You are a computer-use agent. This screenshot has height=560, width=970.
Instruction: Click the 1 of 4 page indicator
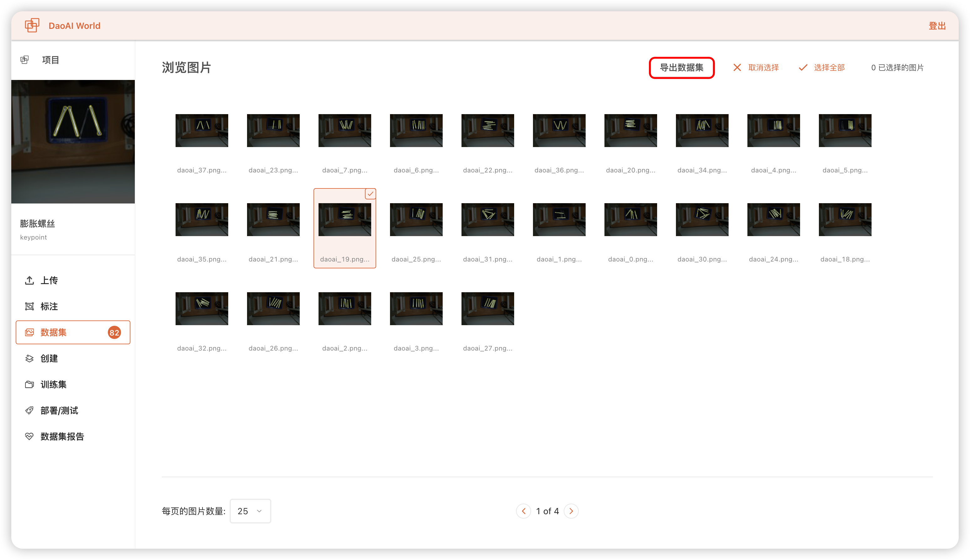pyautogui.click(x=547, y=511)
